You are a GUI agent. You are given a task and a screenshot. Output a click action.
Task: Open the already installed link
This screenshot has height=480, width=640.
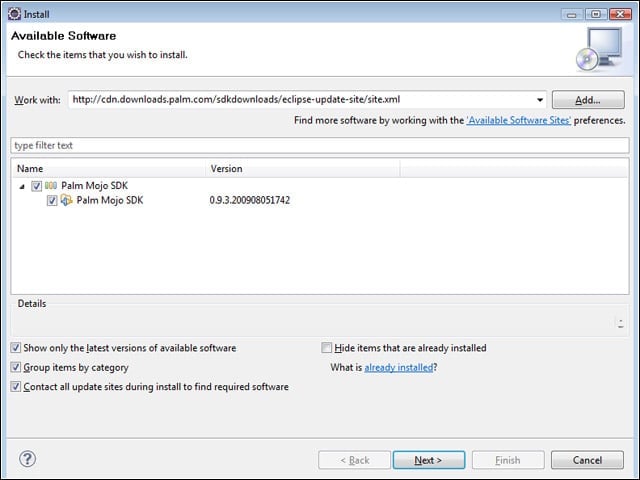pyautogui.click(x=399, y=367)
